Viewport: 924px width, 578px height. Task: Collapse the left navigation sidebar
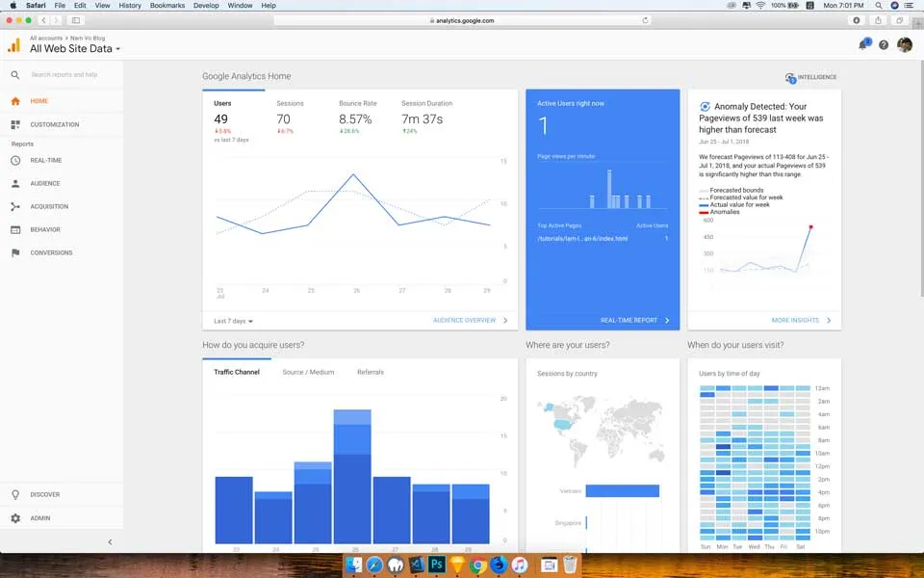pos(111,541)
